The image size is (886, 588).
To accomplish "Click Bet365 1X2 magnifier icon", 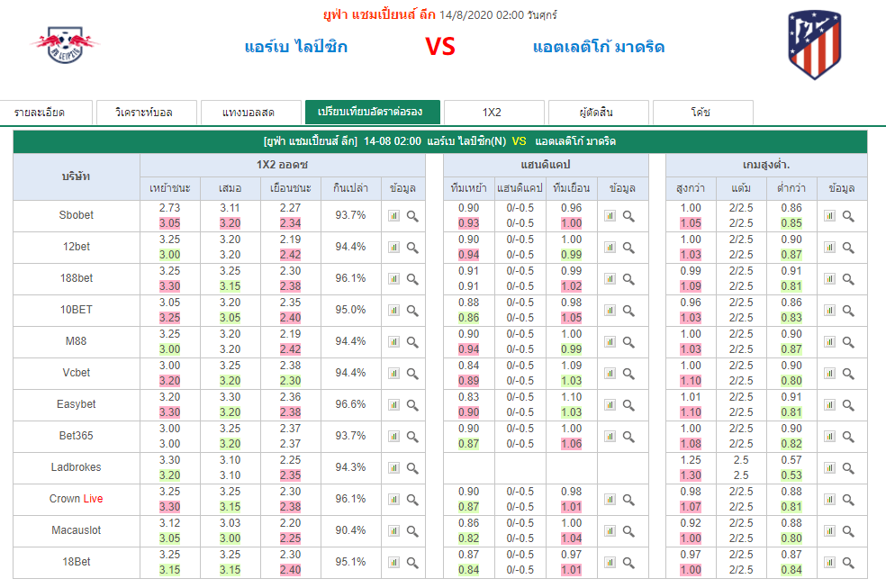I will point(412,437).
